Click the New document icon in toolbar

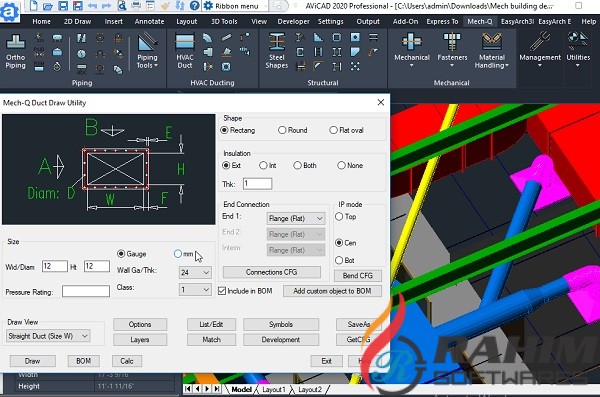(34, 6)
